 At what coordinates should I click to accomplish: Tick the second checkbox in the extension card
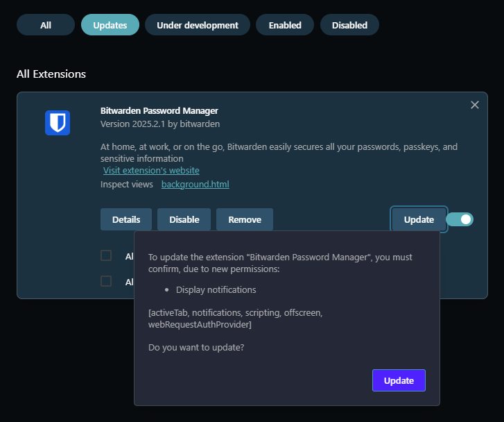(x=106, y=281)
